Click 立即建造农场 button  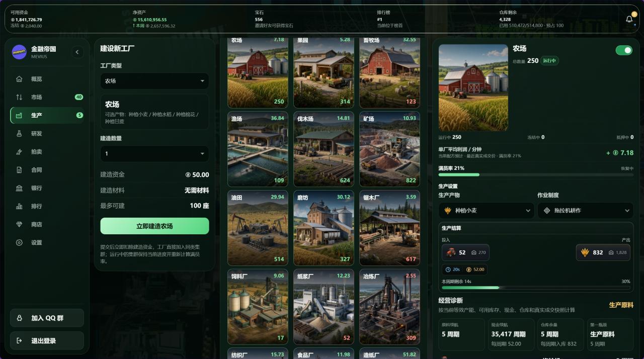pos(154,226)
